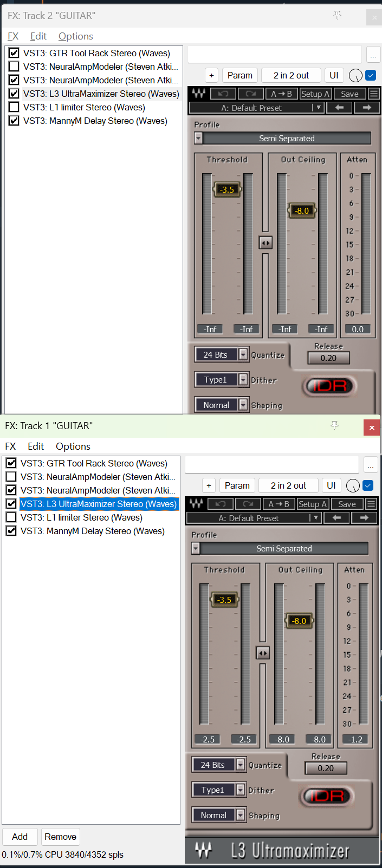Enable first NeuralAmpModeler in Track 2 chain
Image resolution: width=382 pixels, height=868 pixels.
[14, 67]
